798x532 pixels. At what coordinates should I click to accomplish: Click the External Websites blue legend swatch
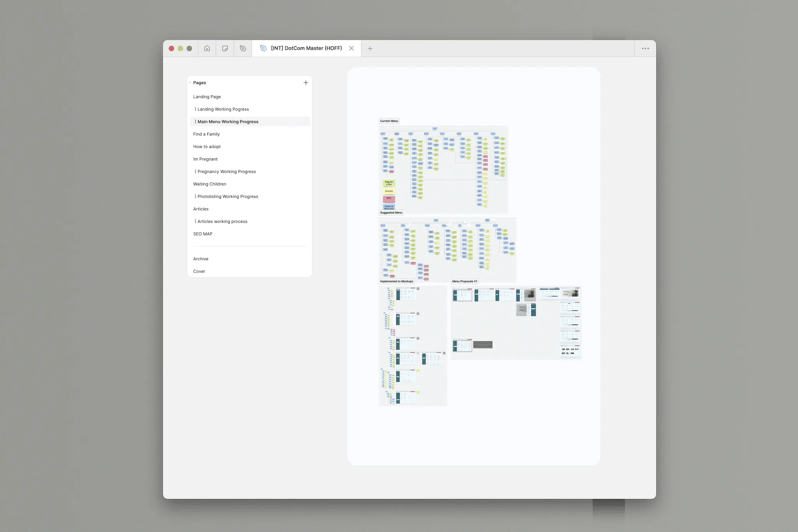(x=389, y=207)
